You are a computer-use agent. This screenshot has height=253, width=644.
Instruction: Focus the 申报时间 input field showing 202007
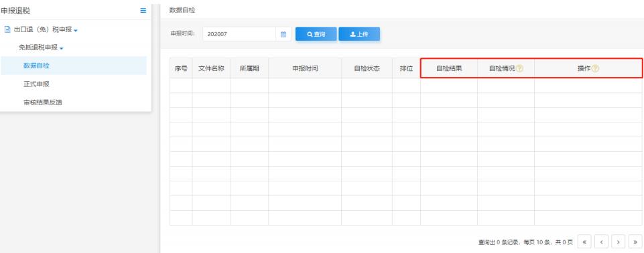tap(239, 34)
